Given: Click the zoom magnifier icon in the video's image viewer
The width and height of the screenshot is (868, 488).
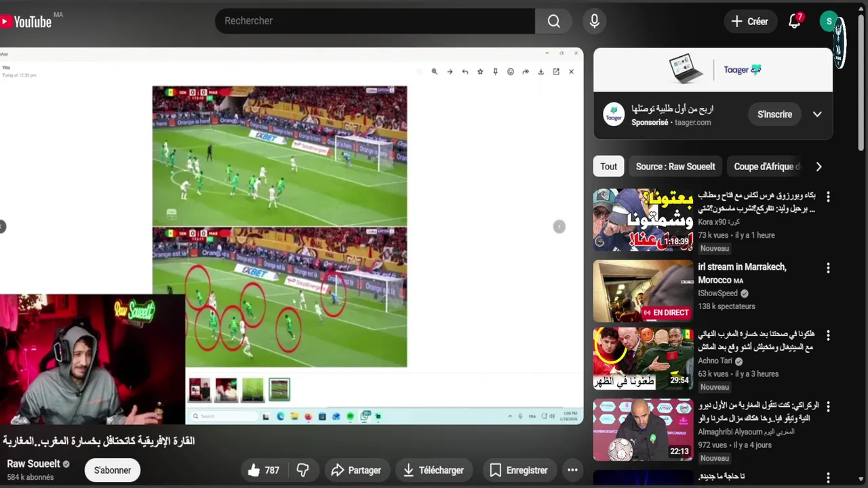Looking at the screenshot, I should click(434, 72).
